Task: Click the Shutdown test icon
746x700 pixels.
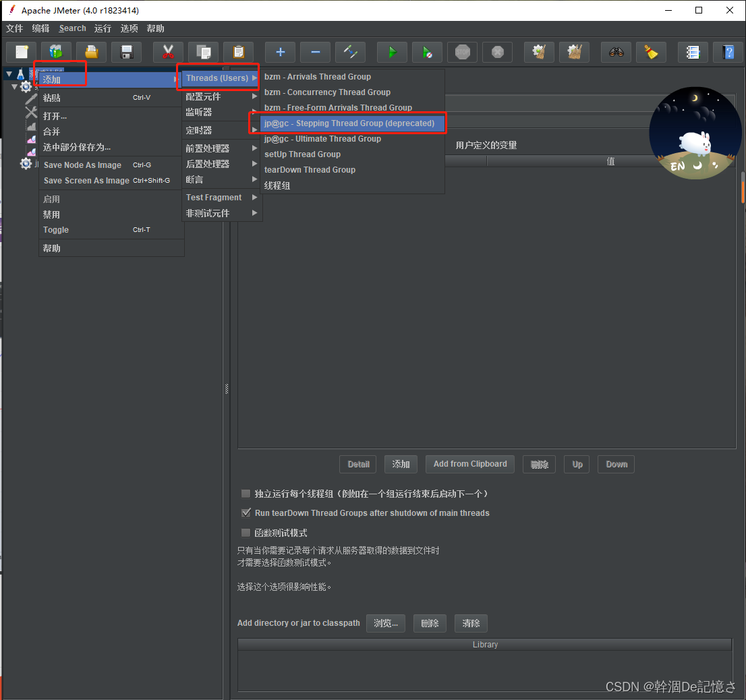Action: [x=498, y=52]
